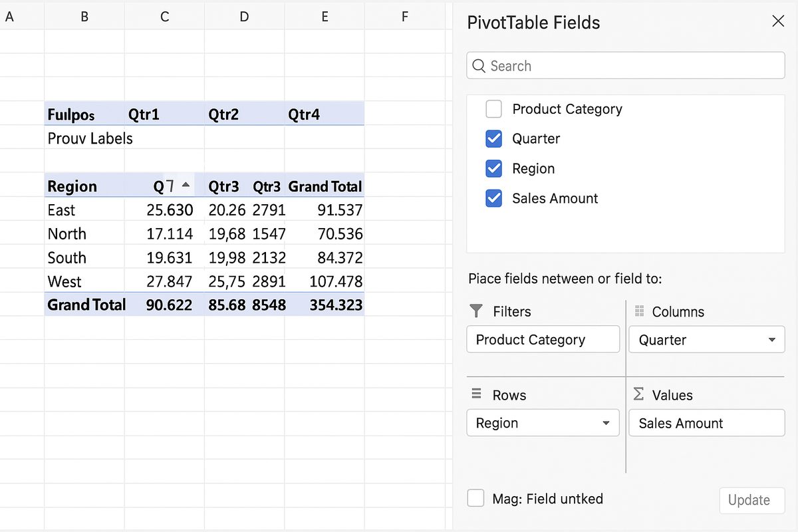798x532 pixels.
Task: Select column header A
Action: [x=9, y=17]
